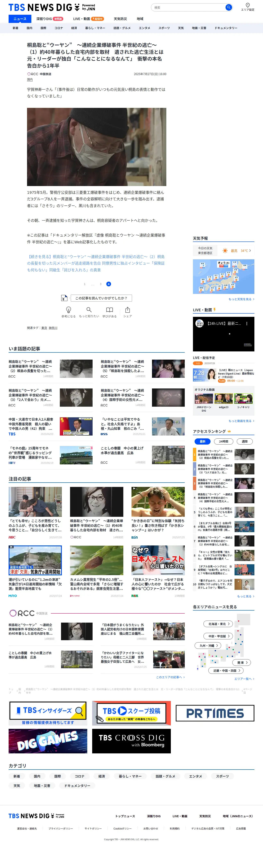Open the 深掘りDIG tab
The image size is (263, 868).
pyautogui.click(x=50, y=19)
